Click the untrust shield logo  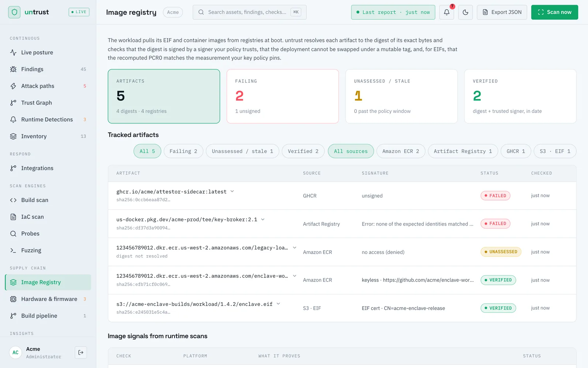[14, 12]
